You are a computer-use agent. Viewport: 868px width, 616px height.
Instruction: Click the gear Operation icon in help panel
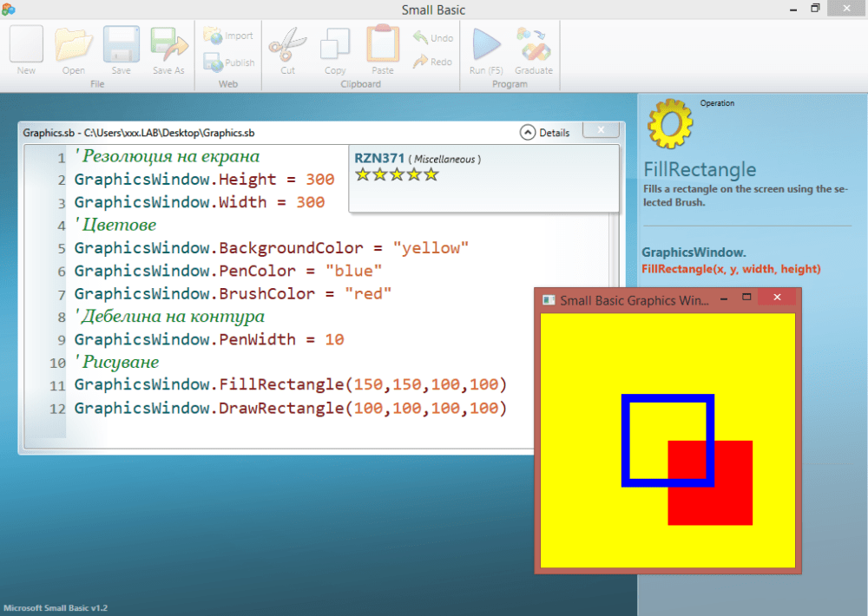(670, 123)
